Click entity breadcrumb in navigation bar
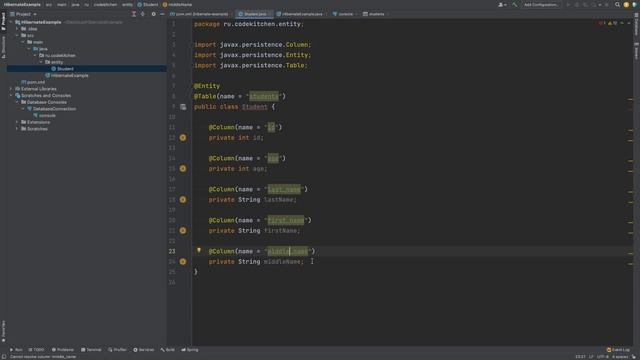 pos(127,4)
